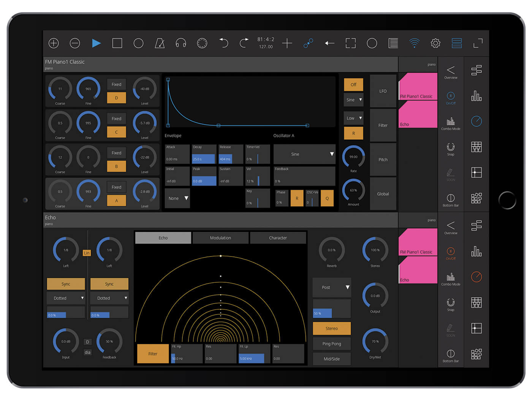The image size is (532, 399).
Task: Open the None dropdown under the envelope
Action: 177,198
